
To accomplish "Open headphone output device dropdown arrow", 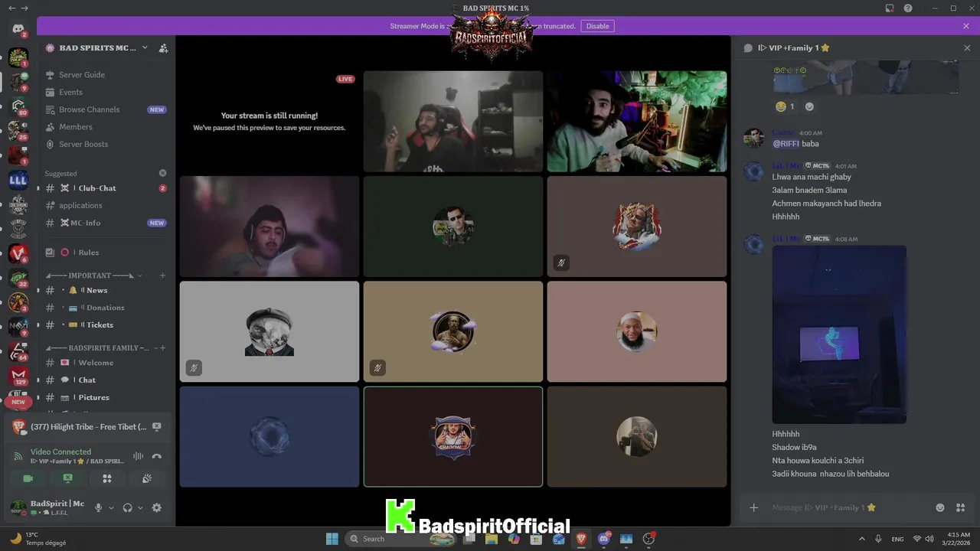I will [140, 507].
